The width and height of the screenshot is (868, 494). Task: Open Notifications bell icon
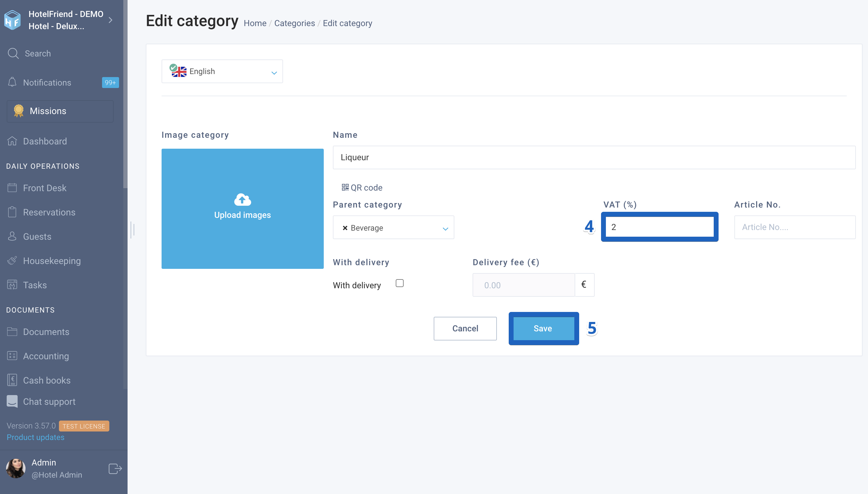tap(12, 82)
